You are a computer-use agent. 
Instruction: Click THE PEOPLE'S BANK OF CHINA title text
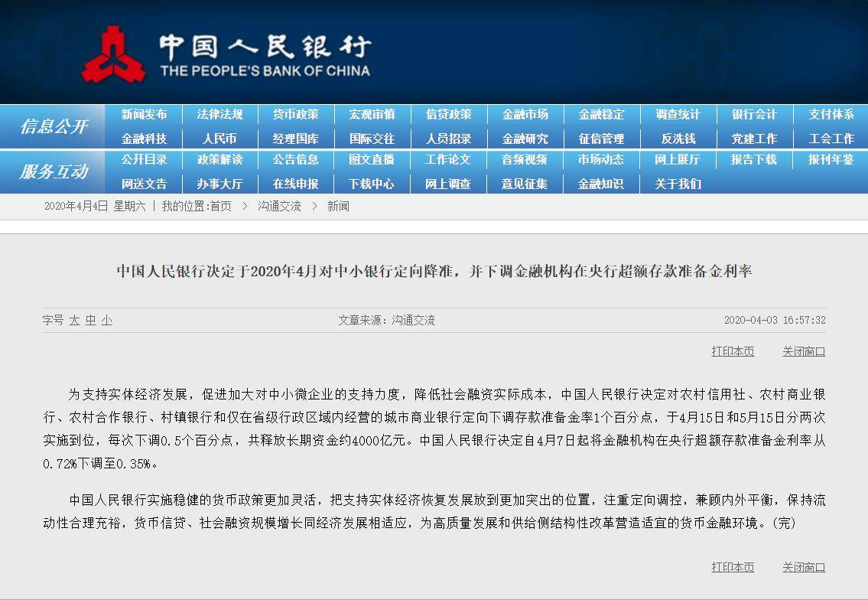point(265,71)
